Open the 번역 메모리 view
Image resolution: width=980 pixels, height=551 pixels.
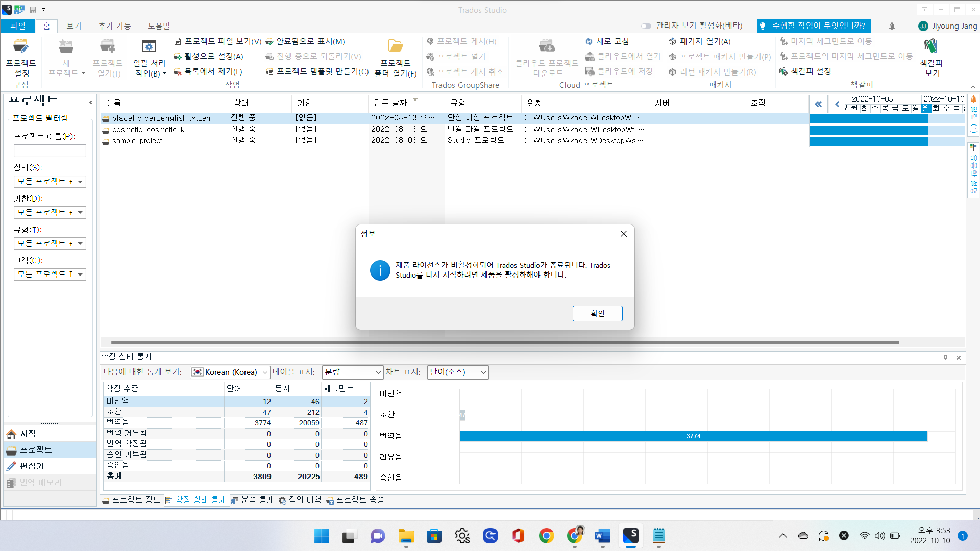point(50,483)
